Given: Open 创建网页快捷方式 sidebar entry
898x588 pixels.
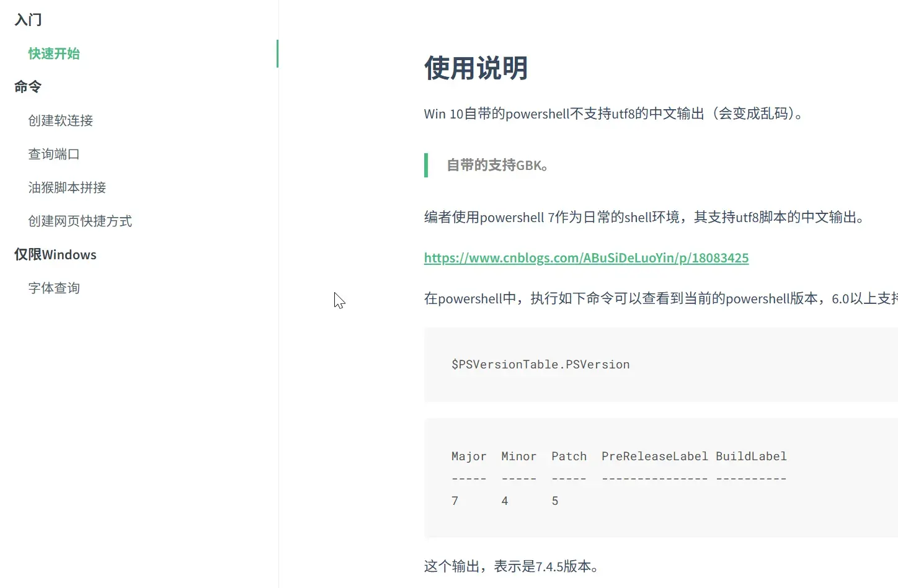Looking at the screenshot, I should [80, 221].
